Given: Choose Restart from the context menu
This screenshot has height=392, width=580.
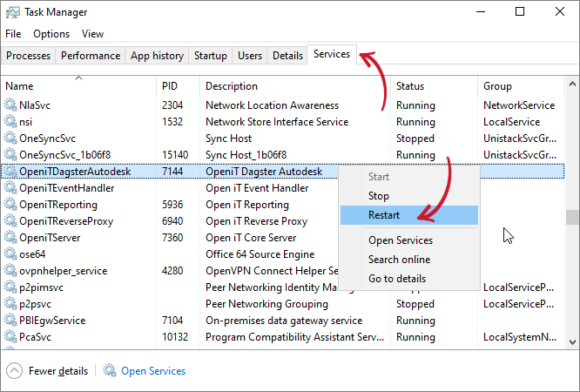Looking at the screenshot, I should coord(384,215).
